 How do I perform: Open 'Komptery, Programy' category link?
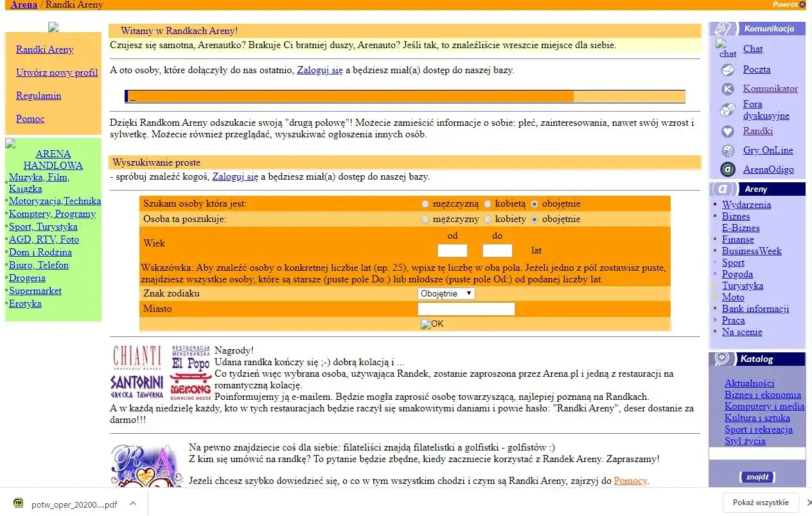pyautogui.click(x=52, y=214)
